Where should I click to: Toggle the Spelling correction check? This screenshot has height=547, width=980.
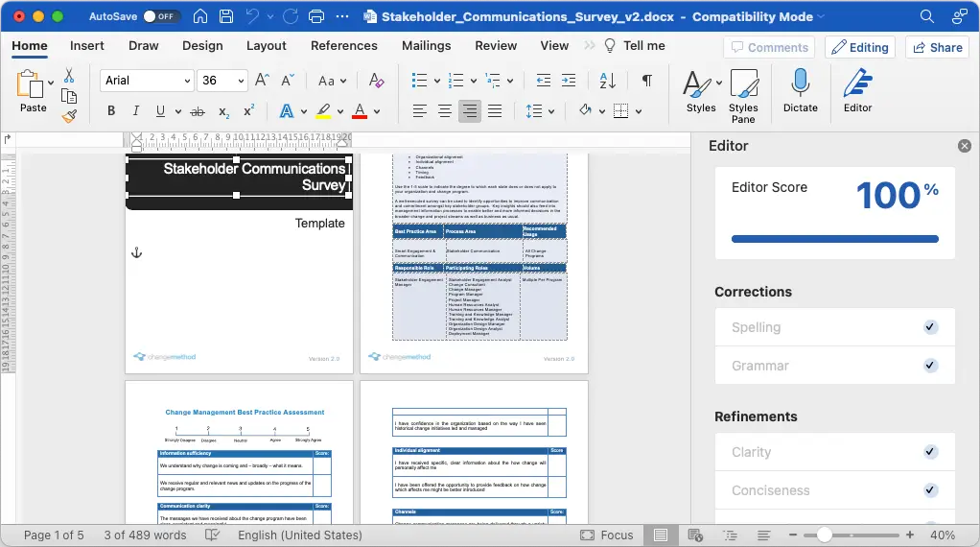(930, 327)
